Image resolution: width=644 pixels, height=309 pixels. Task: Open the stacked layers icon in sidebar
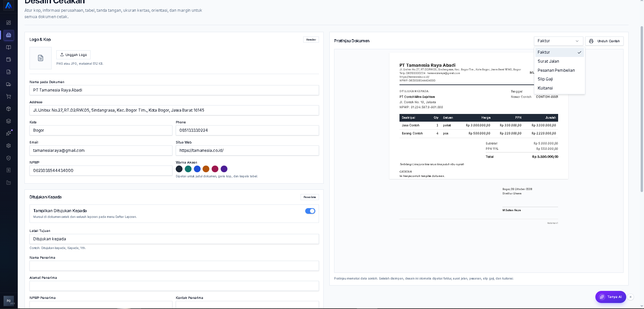[x=9, y=121]
